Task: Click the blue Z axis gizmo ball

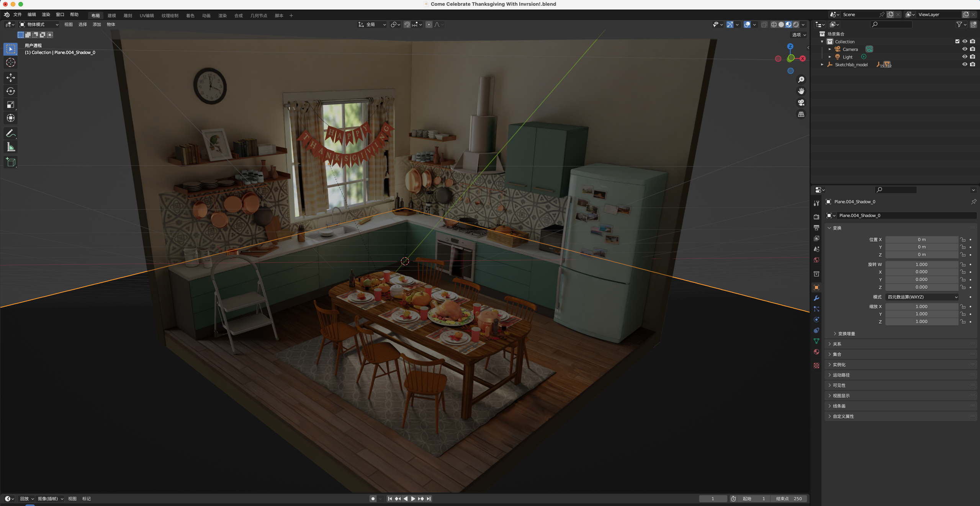Action: (790, 46)
